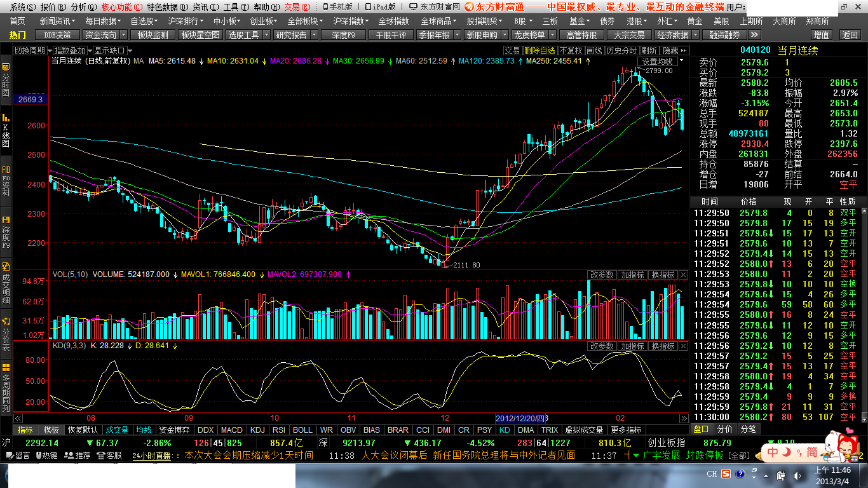Open dropdown arrow next to 设置均线
This screenshot has width=868, height=488.
(682, 62)
